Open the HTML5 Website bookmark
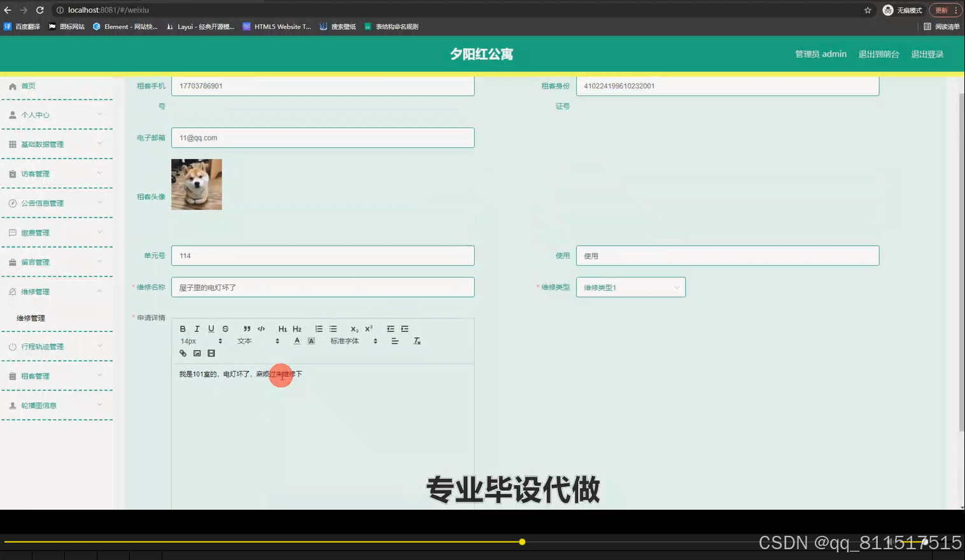 (277, 27)
